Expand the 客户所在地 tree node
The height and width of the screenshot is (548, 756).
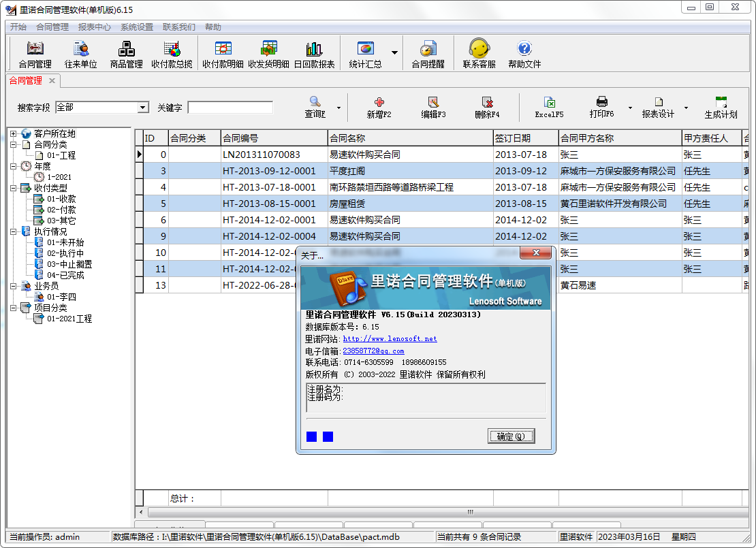(14, 133)
